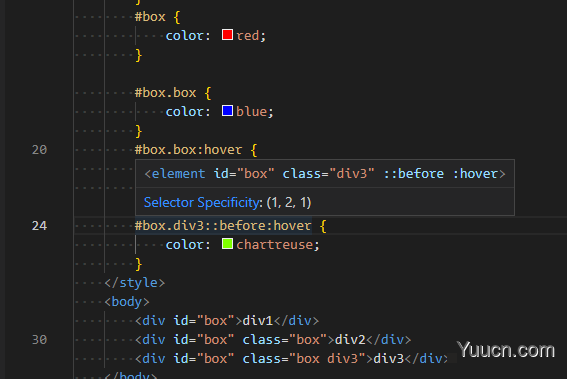The height and width of the screenshot is (379, 567).
Task: Click the '(1, 2, 1)' specificity value
Action: 289,203
